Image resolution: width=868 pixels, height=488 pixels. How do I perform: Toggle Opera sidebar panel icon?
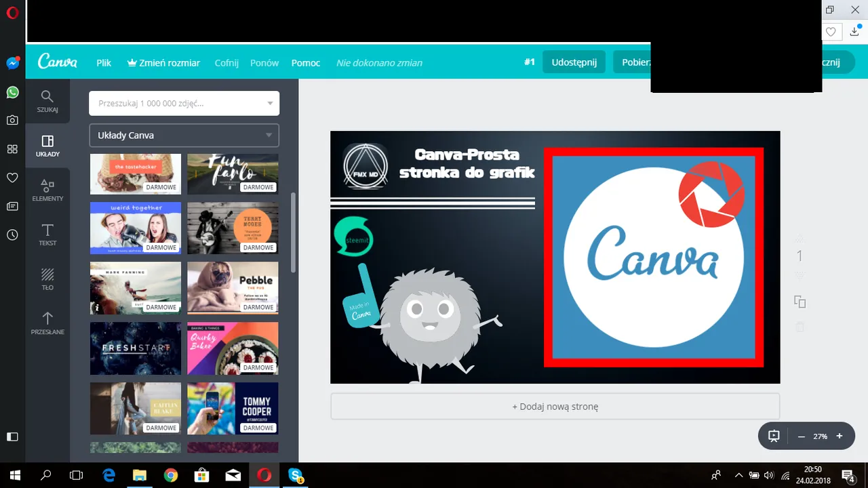tap(12, 436)
